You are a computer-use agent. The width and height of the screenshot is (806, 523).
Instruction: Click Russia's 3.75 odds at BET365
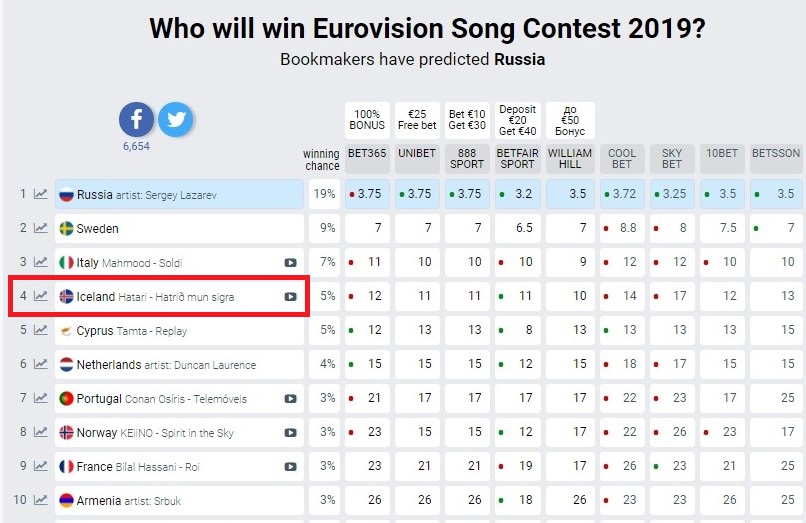pos(367,194)
